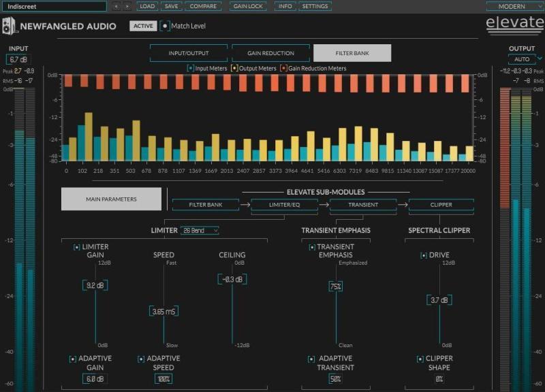The width and height of the screenshot is (545, 392).
Task: Toggle the Limiter Gain enable indicator
Action: [76, 247]
